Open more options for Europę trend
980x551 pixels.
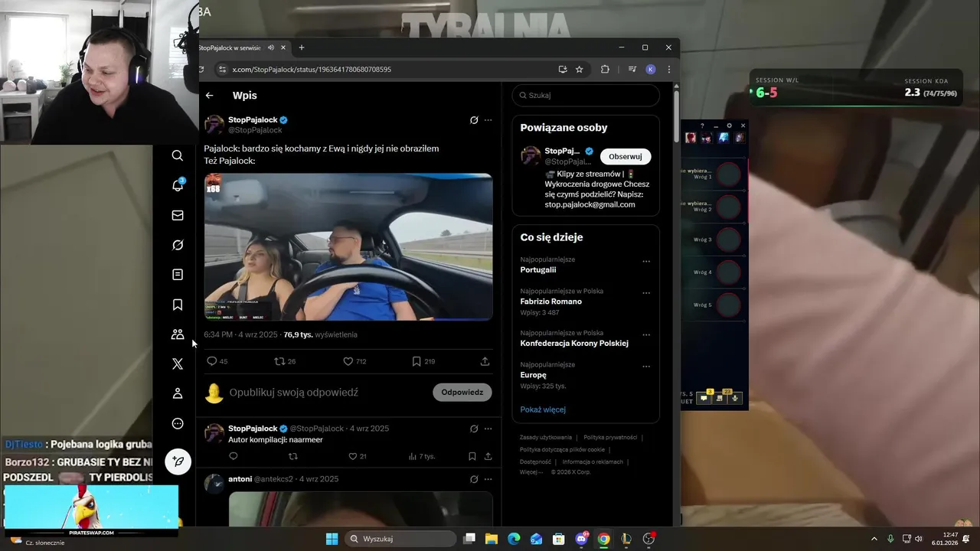click(646, 367)
